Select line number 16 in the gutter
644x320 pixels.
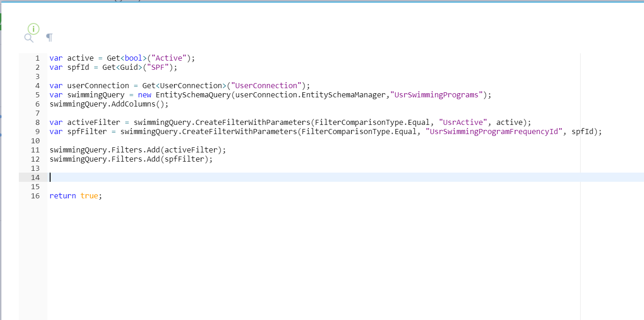tap(35, 196)
